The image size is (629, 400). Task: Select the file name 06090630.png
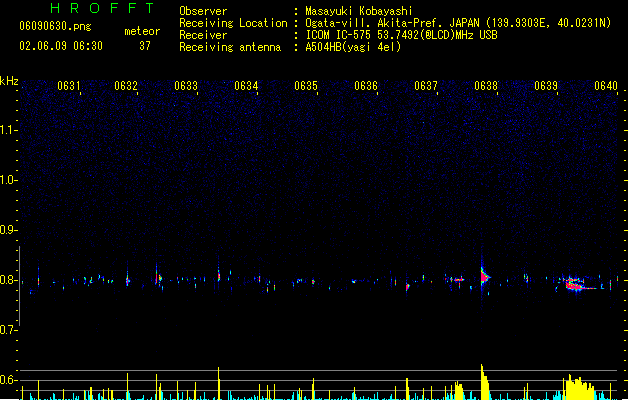point(55,26)
